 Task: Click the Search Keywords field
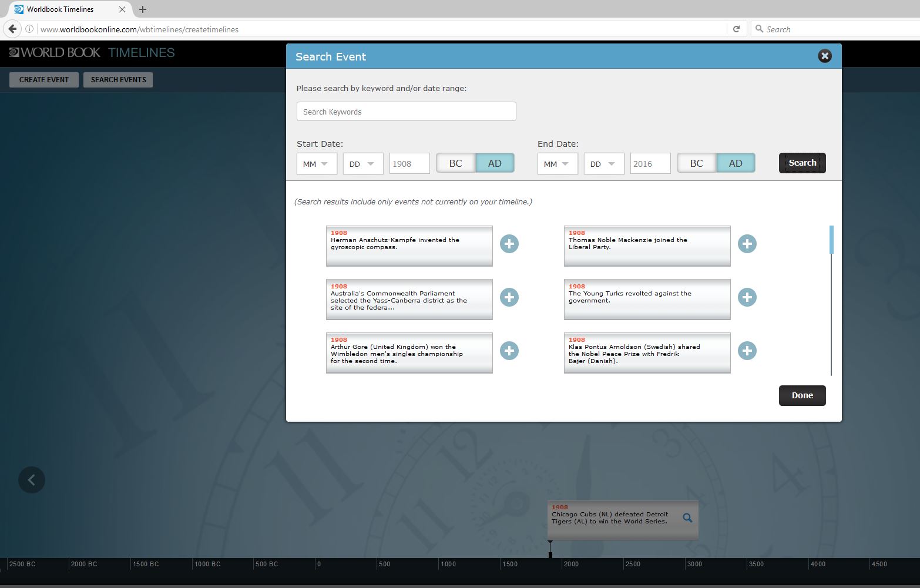click(x=407, y=112)
